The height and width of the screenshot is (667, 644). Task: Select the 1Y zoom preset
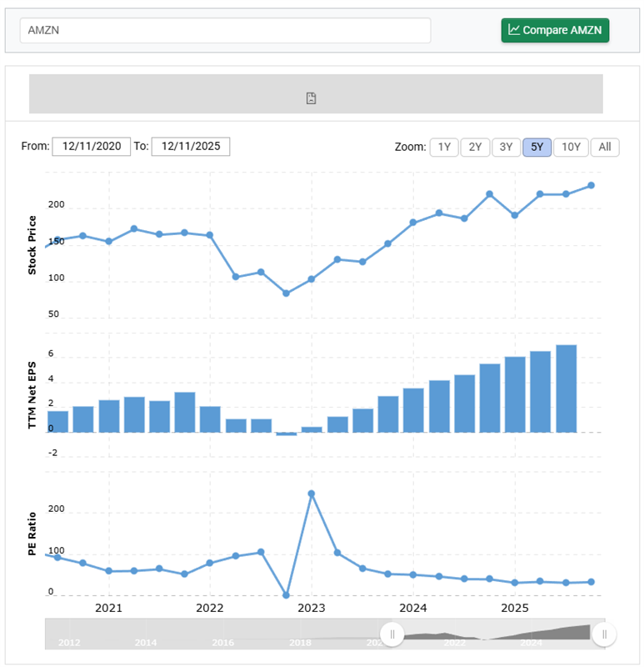click(x=443, y=147)
